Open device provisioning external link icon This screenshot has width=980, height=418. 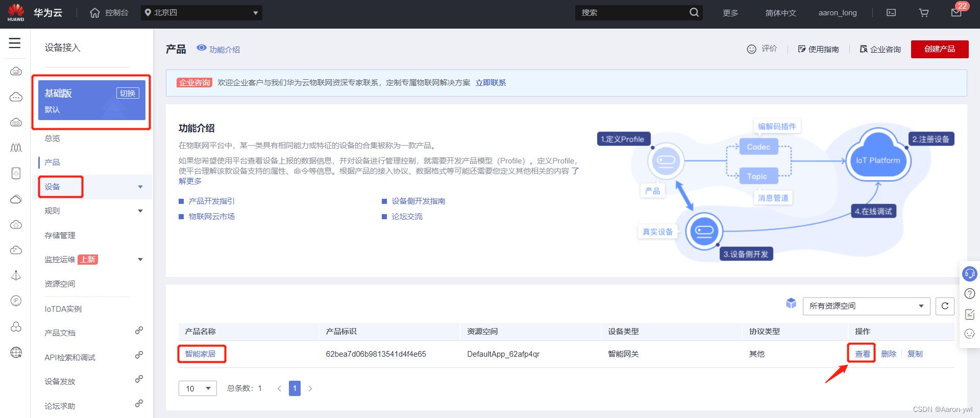pos(139,379)
